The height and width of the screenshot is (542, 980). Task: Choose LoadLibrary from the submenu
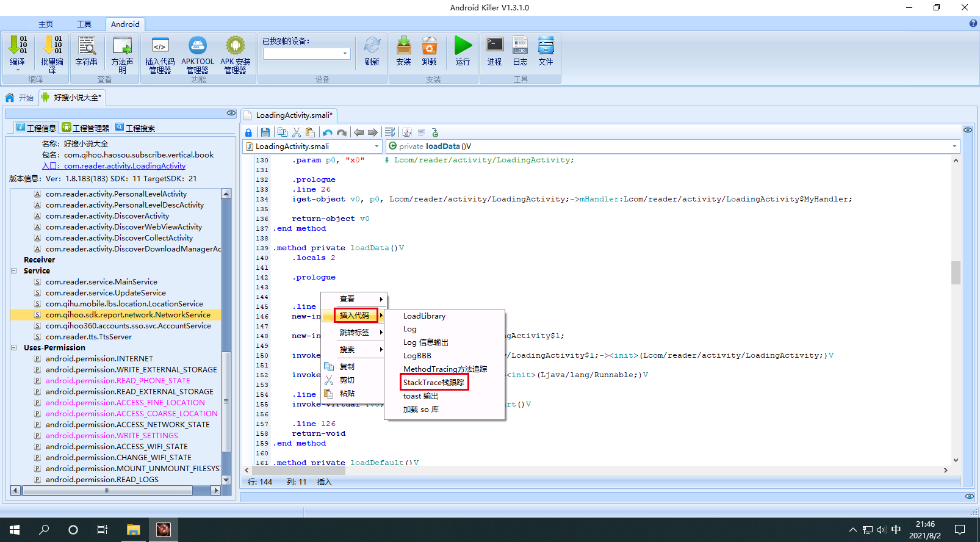point(424,316)
